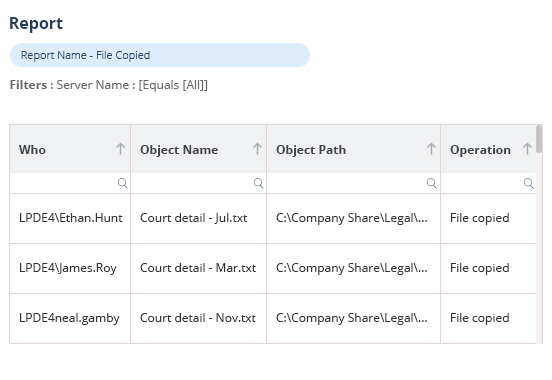Image resolution: width=552 pixels, height=380 pixels.
Task: Sort by the Object Name column arrow
Action: [x=257, y=149]
